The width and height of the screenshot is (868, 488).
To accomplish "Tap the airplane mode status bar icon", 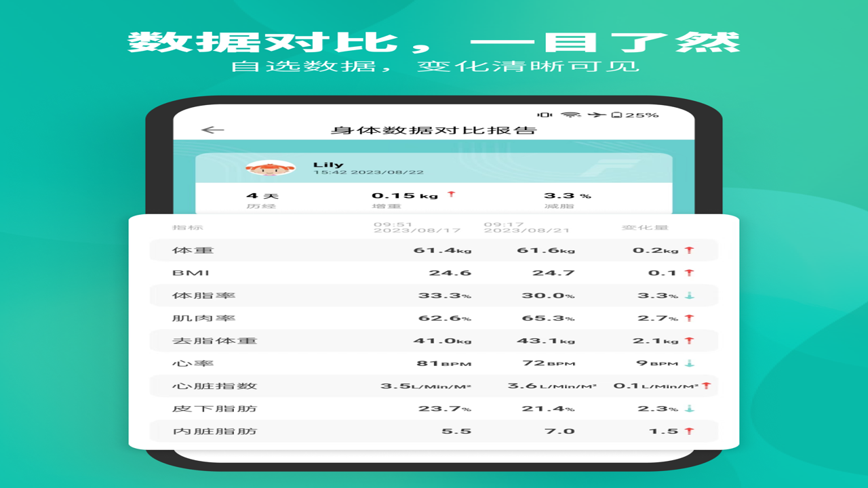I will coord(597,115).
